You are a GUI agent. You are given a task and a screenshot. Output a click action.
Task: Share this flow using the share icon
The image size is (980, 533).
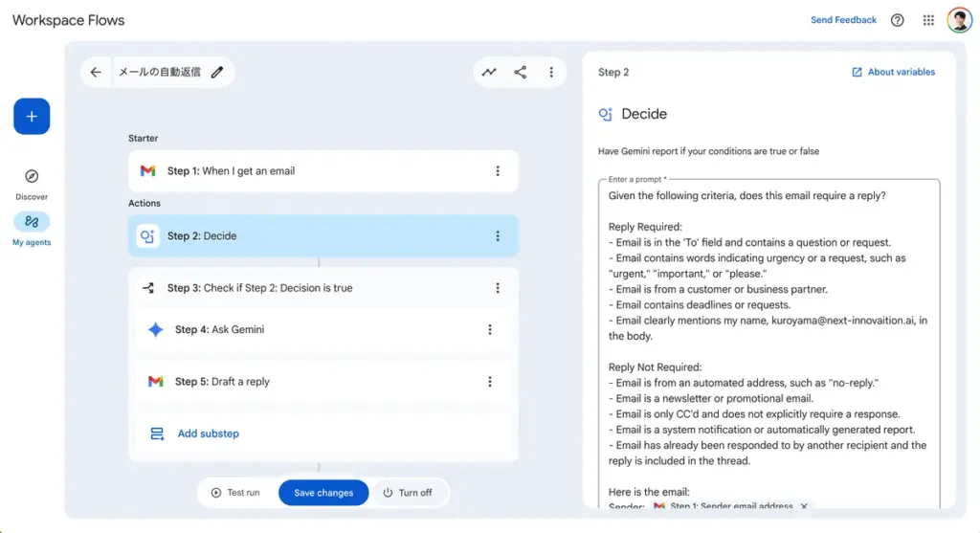point(520,73)
